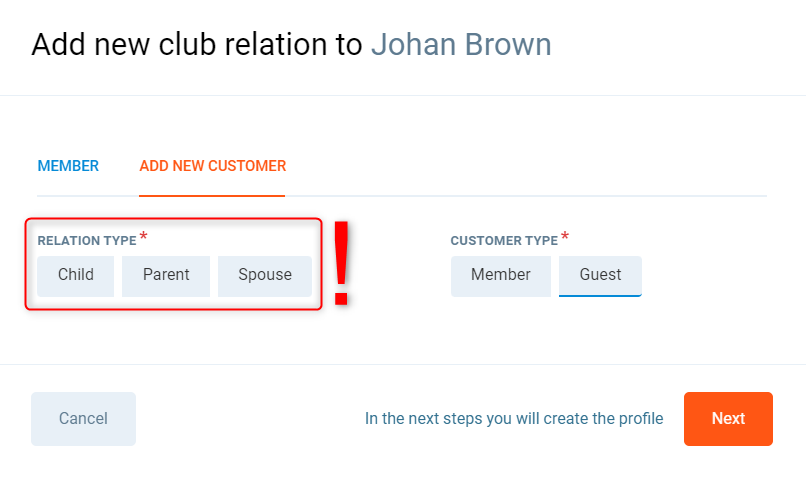Click the large red exclamation mark

342,264
